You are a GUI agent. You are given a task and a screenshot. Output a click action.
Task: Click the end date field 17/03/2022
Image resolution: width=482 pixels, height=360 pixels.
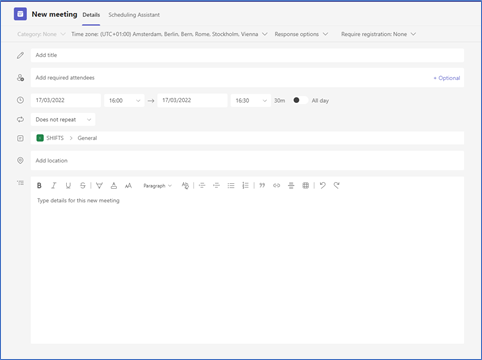tap(192, 100)
